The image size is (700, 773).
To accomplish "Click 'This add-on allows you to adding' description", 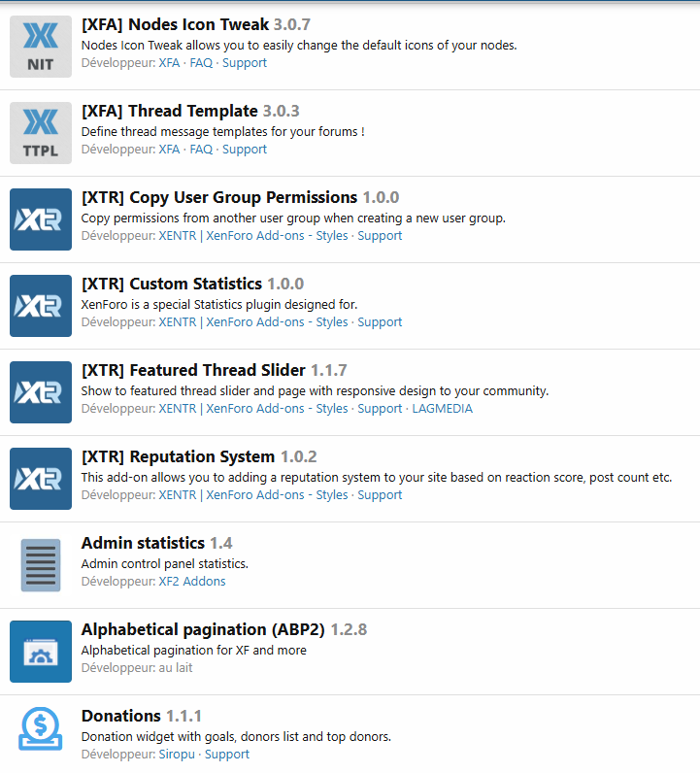I will 377,477.
